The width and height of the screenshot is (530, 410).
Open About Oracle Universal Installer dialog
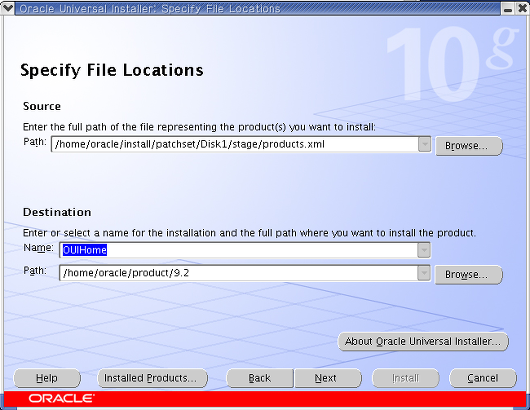(x=423, y=341)
